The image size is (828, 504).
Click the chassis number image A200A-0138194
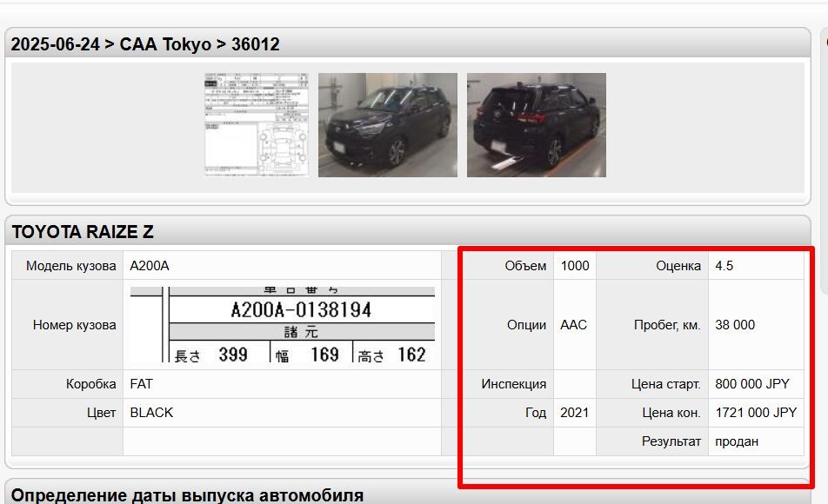pyautogui.click(x=283, y=325)
